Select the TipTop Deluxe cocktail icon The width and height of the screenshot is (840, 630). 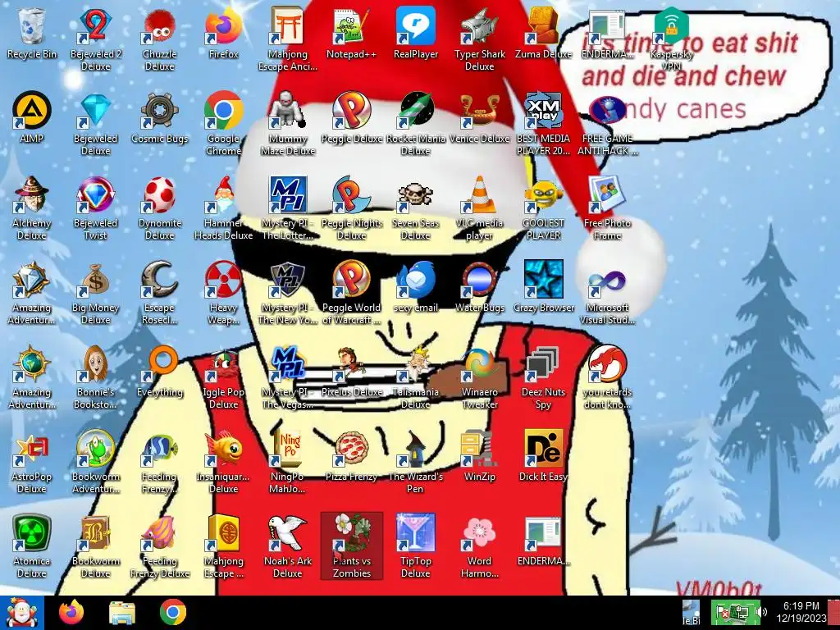pos(416,533)
